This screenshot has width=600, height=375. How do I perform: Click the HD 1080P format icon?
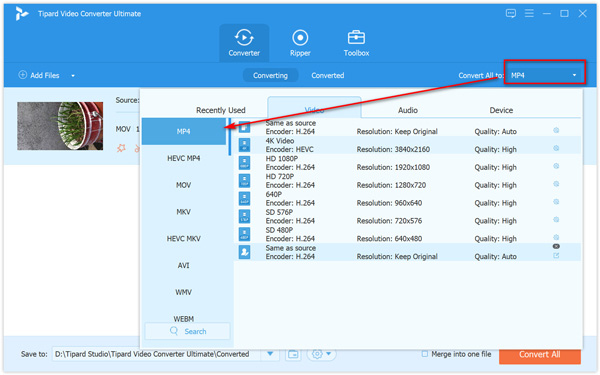pyautogui.click(x=245, y=163)
